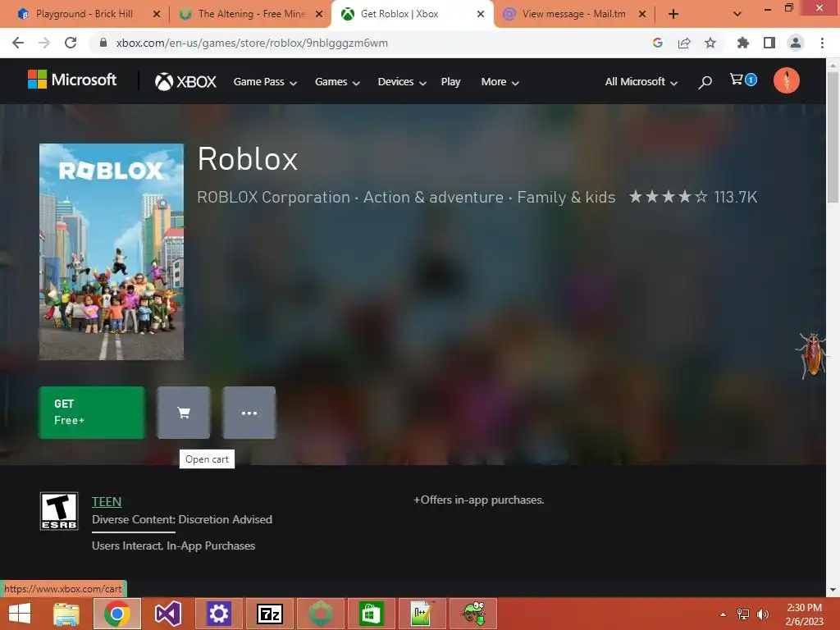Click the star rating 113.7K
Screen dimensions: 840x630
693,197
